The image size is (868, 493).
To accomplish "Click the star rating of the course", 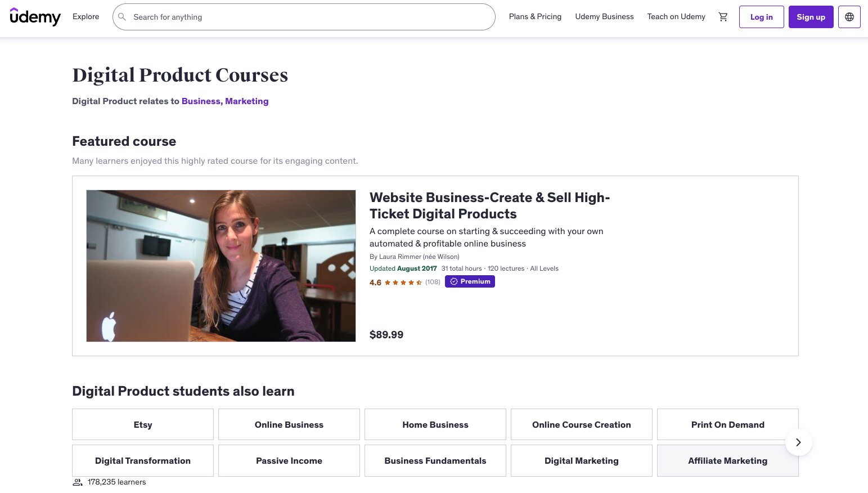I will point(403,283).
